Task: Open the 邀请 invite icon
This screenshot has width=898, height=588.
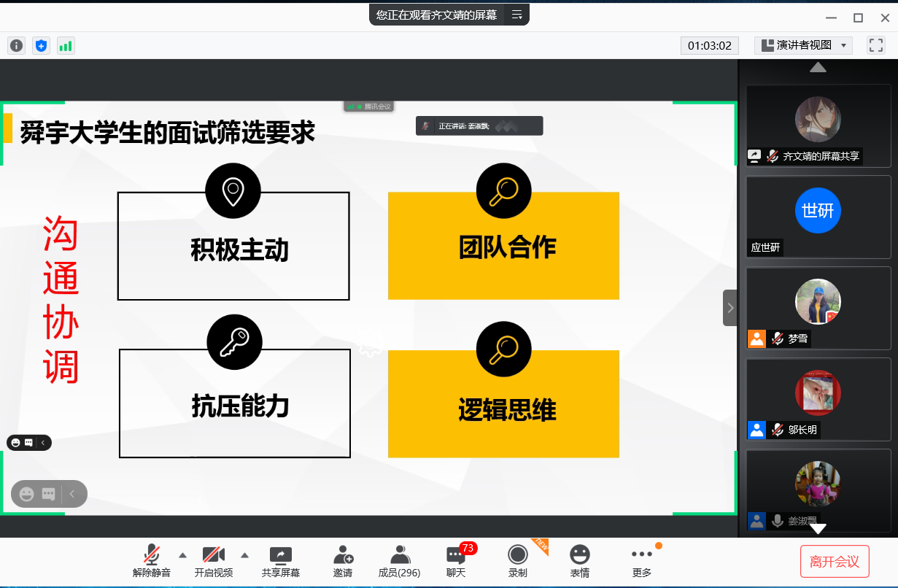Action: click(x=343, y=561)
